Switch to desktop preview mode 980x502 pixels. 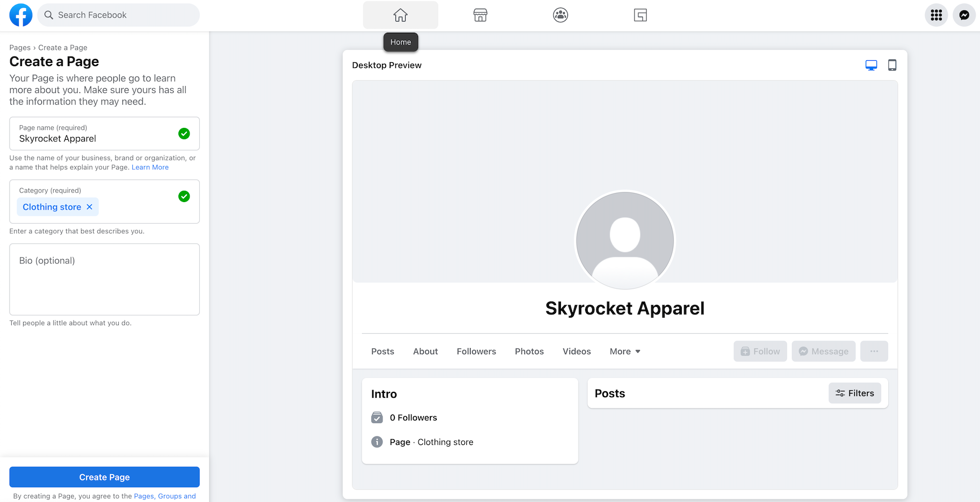coord(871,65)
